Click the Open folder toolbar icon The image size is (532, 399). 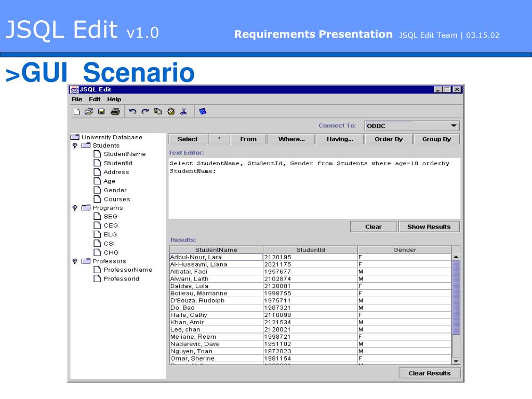click(x=89, y=111)
